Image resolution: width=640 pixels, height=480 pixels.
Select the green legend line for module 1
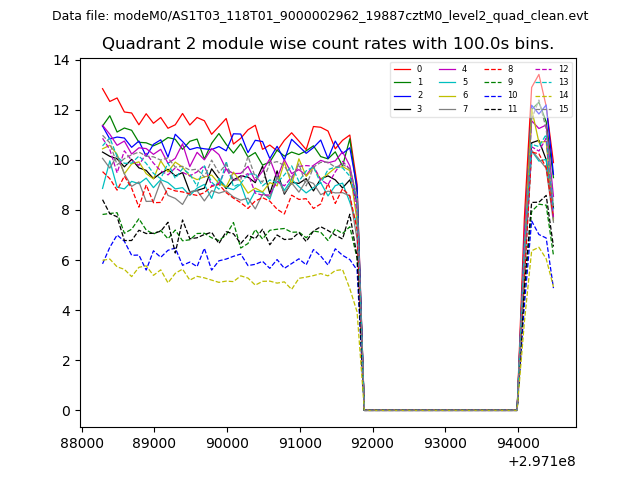[402, 82]
